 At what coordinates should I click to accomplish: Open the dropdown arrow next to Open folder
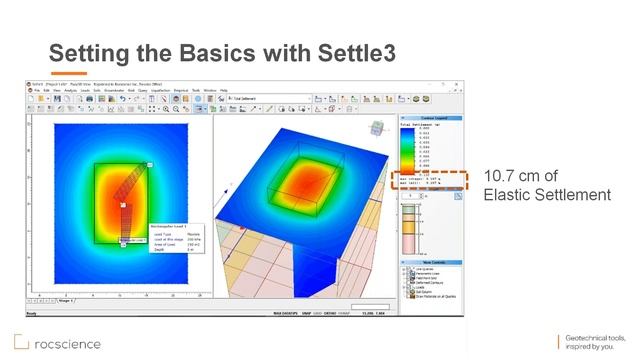tap(48, 99)
